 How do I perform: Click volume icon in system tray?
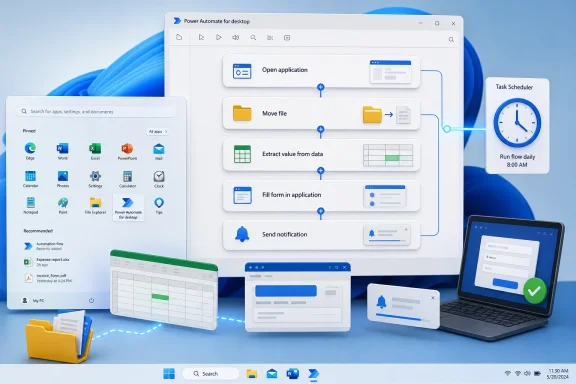coord(527,373)
